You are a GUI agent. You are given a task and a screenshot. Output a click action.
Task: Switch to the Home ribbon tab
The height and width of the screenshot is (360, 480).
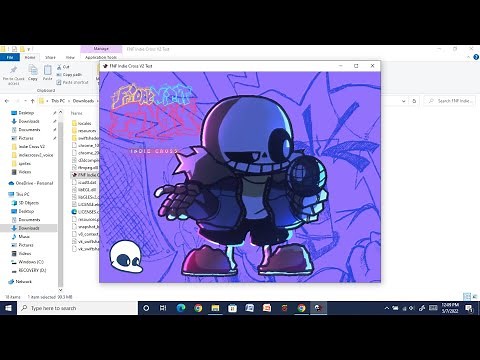(30, 57)
